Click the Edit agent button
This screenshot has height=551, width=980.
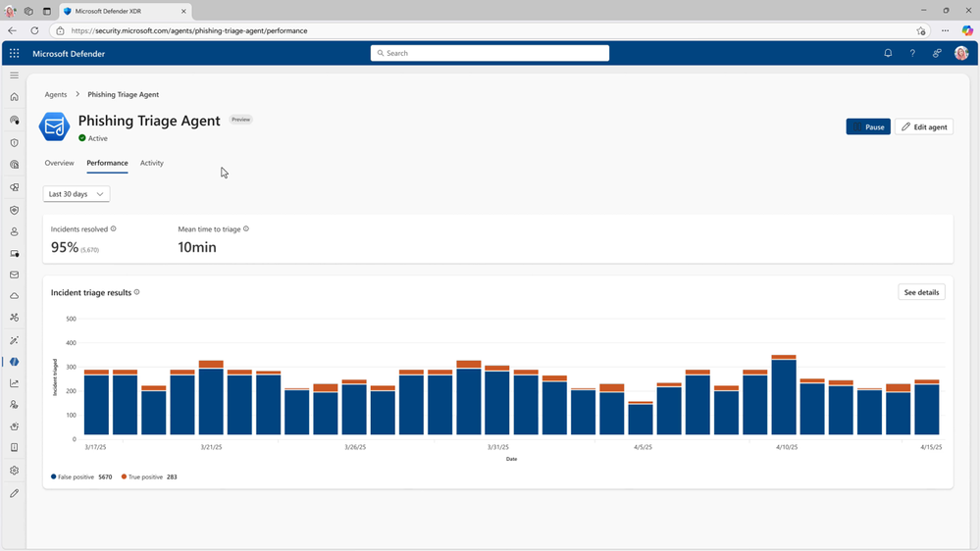924,126
